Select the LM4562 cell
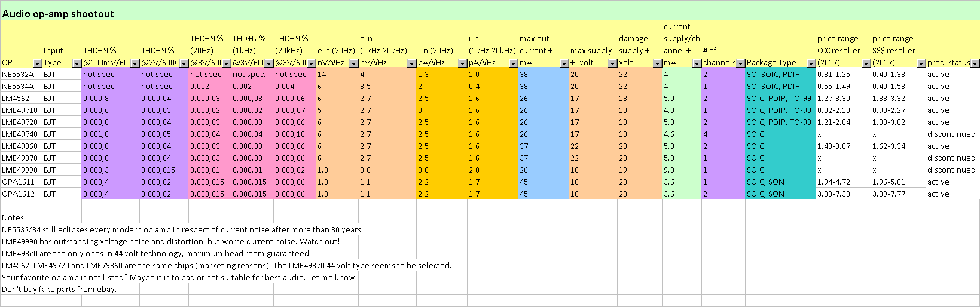Screen dimensions: 980x307 (21, 99)
